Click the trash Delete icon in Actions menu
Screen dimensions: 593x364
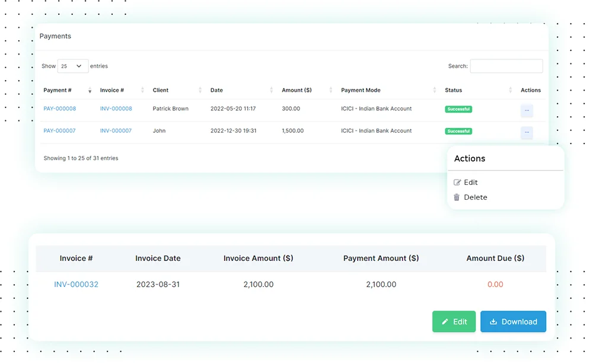(x=457, y=197)
